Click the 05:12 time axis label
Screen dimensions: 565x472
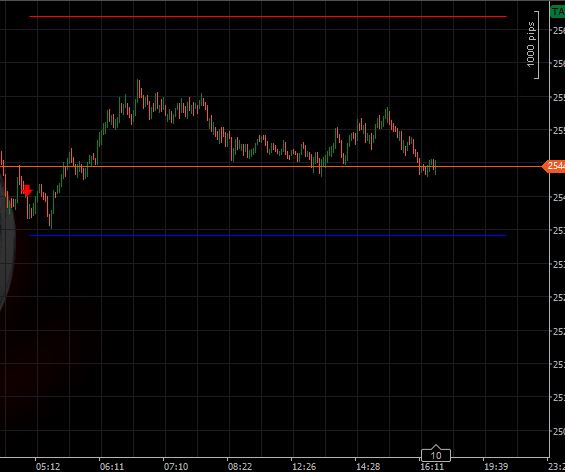[48, 467]
